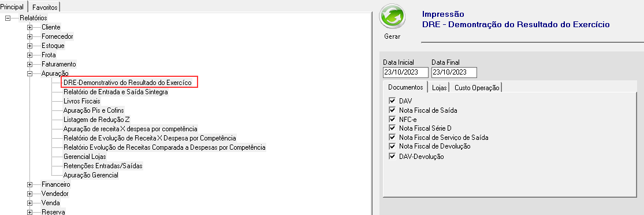Select Apuração Gerencial report
Viewport: 644px width, 215px height.
click(x=91, y=175)
